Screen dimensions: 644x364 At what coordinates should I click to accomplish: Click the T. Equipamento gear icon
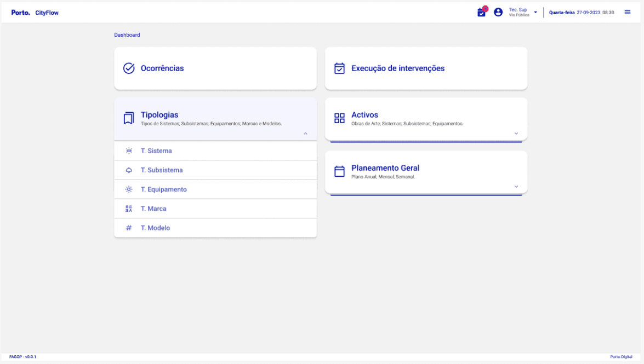click(x=129, y=189)
